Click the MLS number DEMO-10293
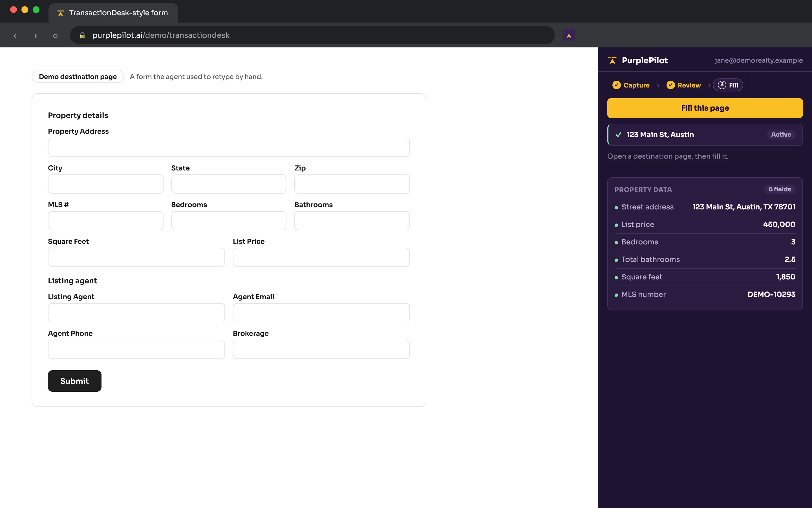Screen dimensions: 812x508 (771, 294)
